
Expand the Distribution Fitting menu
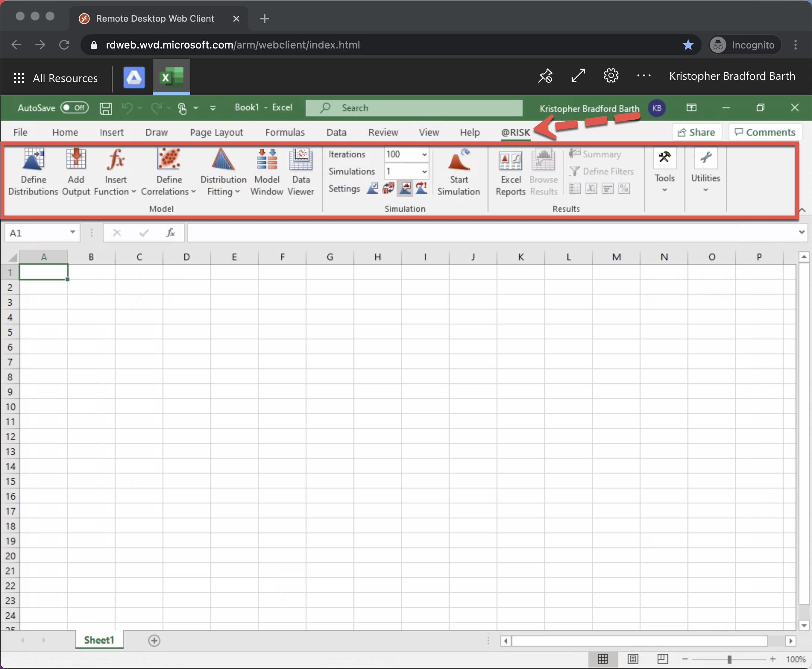pos(237,192)
